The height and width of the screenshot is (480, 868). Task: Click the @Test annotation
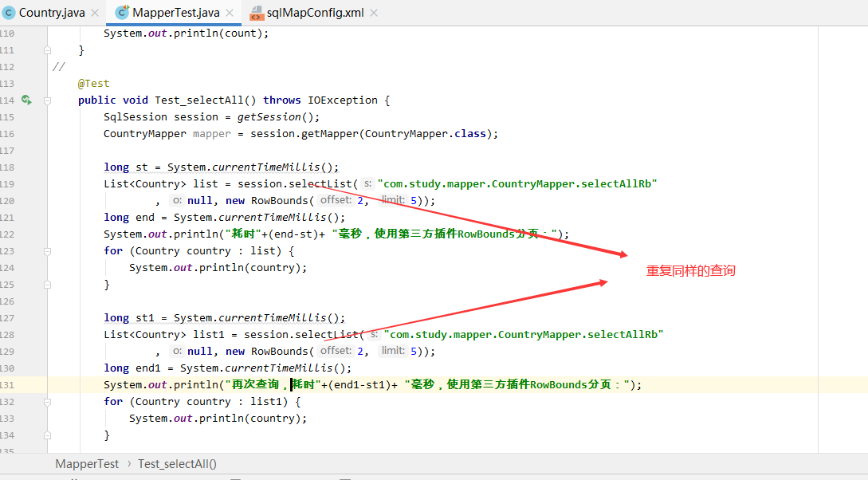tap(93, 84)
